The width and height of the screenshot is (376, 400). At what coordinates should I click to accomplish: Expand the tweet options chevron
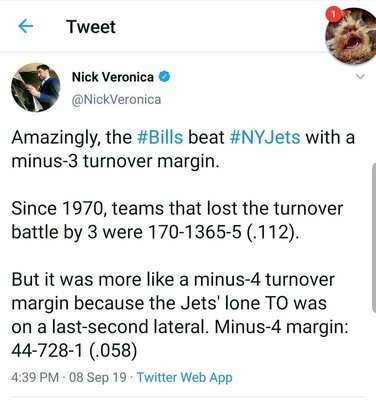click(x=360, y=77)
